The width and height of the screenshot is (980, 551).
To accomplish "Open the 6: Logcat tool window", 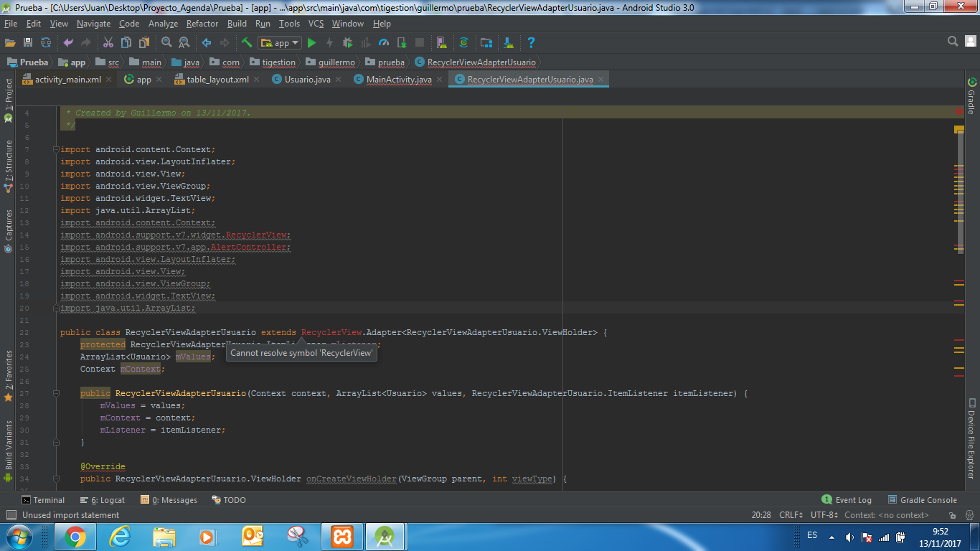I will tap(103, 500).
